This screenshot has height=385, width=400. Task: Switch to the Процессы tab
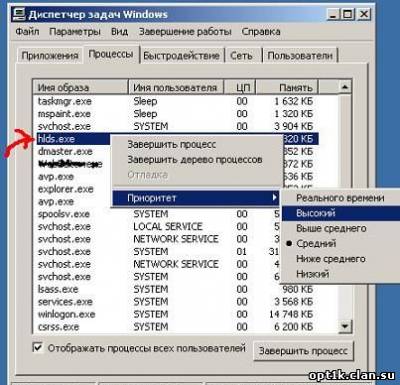tap(111, 54)
